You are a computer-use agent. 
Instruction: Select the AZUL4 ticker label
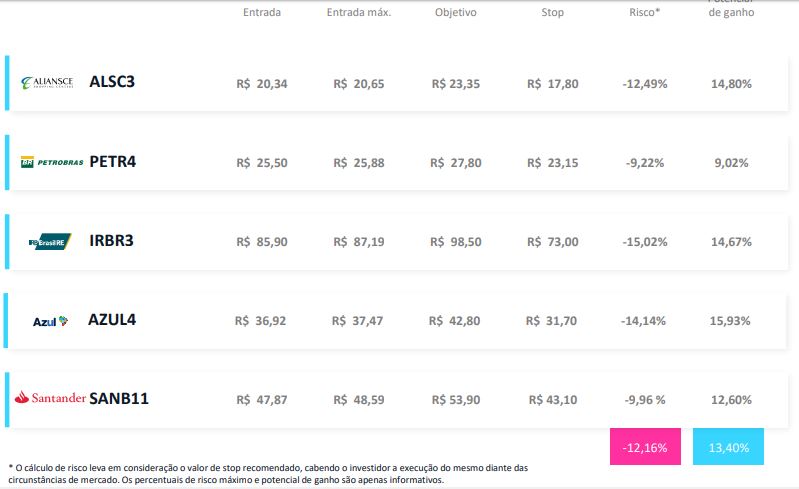click(112, 320)
